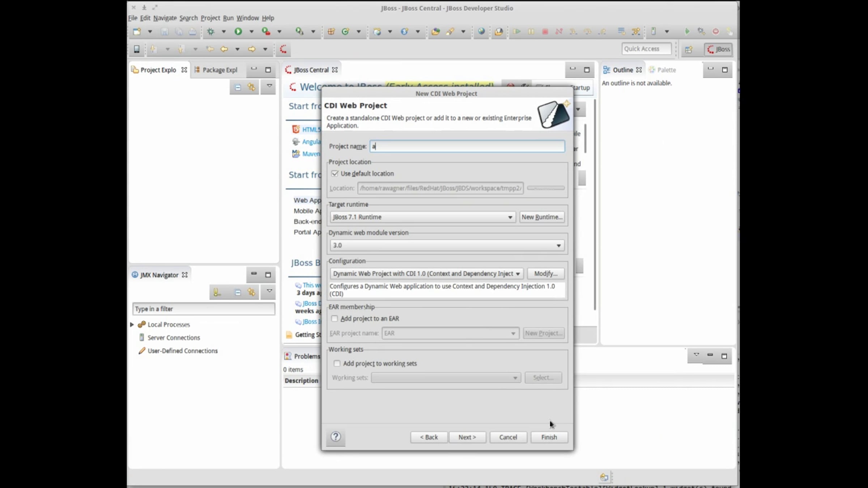Screen dimensions: 868x488
Task: Open the Configuration preset dropdown
Action: tap(426, 274)
